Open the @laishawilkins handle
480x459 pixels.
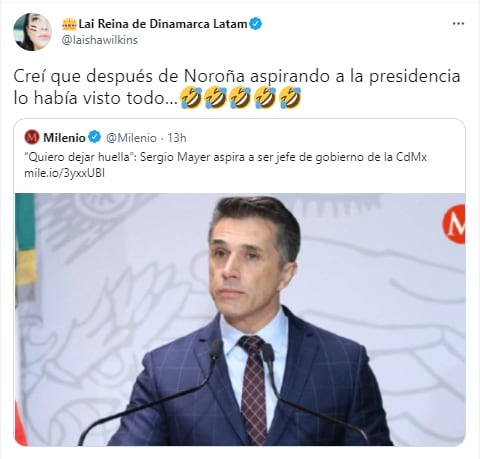(100, 40)
